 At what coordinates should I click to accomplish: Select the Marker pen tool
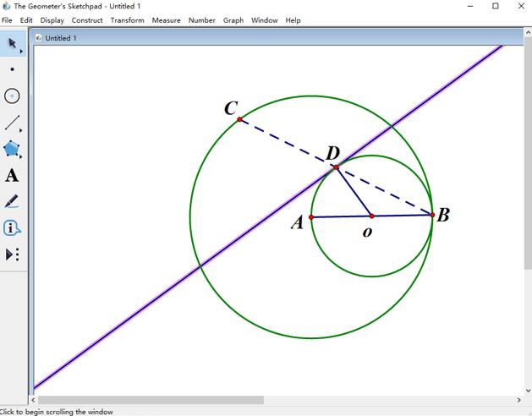pos(12,201)
